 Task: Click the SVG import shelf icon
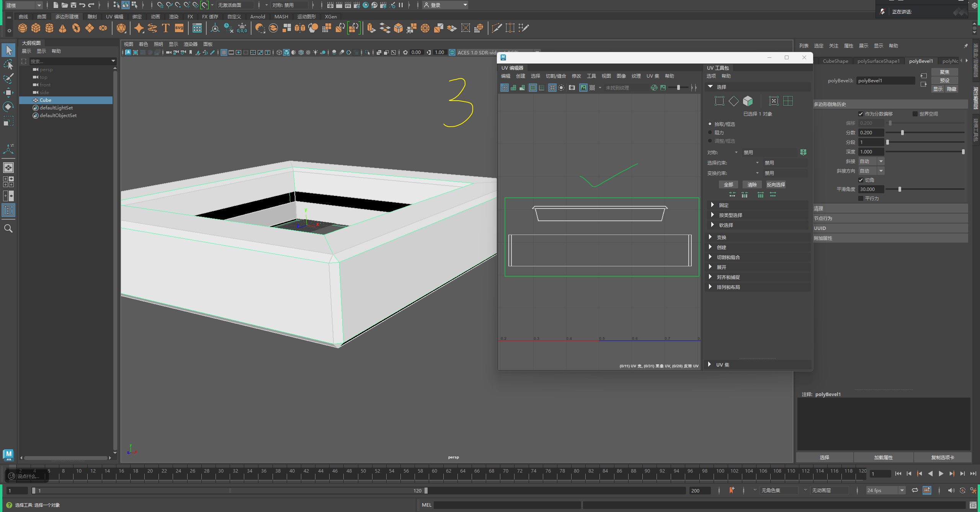(179, 28)
